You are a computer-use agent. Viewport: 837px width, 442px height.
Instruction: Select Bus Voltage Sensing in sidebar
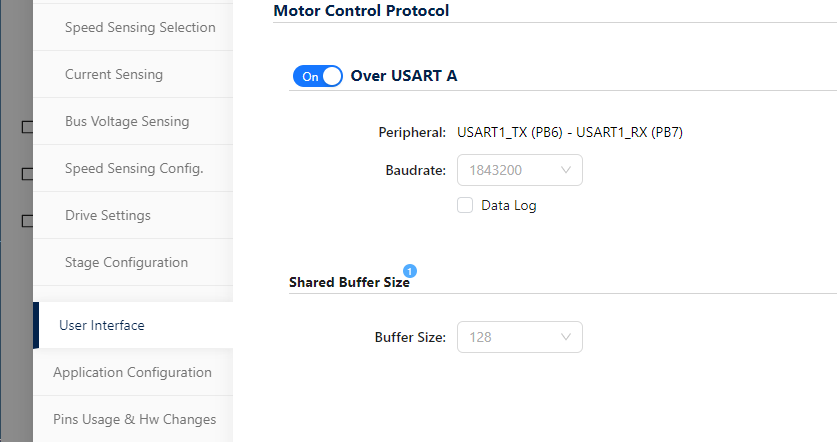point(127,121)
